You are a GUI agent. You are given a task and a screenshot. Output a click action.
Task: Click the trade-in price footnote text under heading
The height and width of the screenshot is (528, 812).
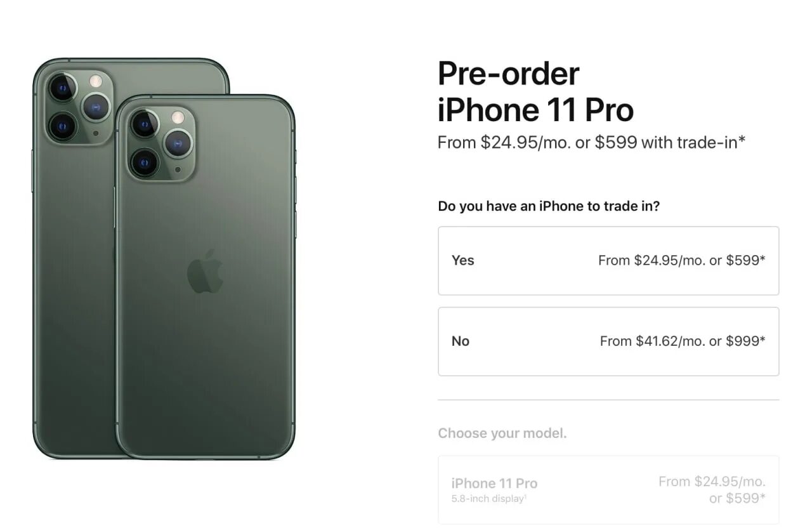(591, 142)
